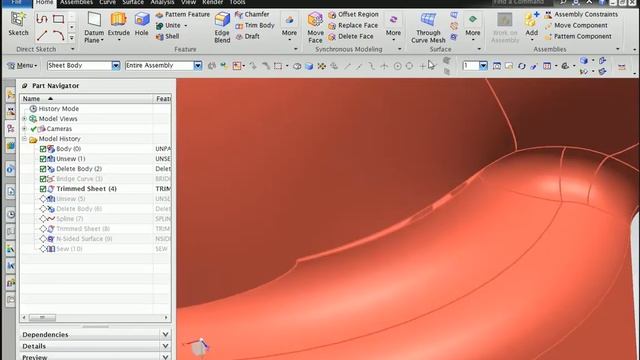
Task: Click the Offset Region command
Action: coord(353,14)
